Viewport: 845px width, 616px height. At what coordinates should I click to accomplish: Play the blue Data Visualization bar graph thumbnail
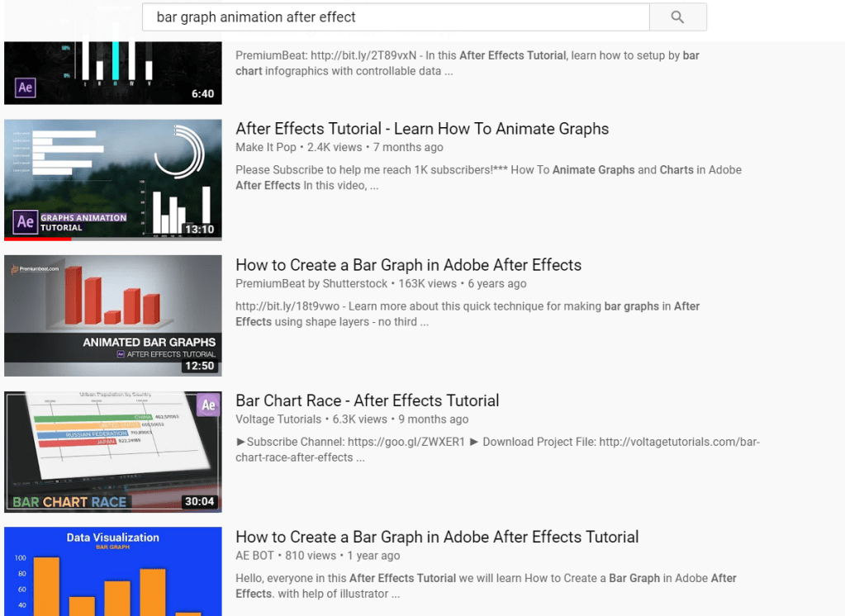(x=112, y=571)
